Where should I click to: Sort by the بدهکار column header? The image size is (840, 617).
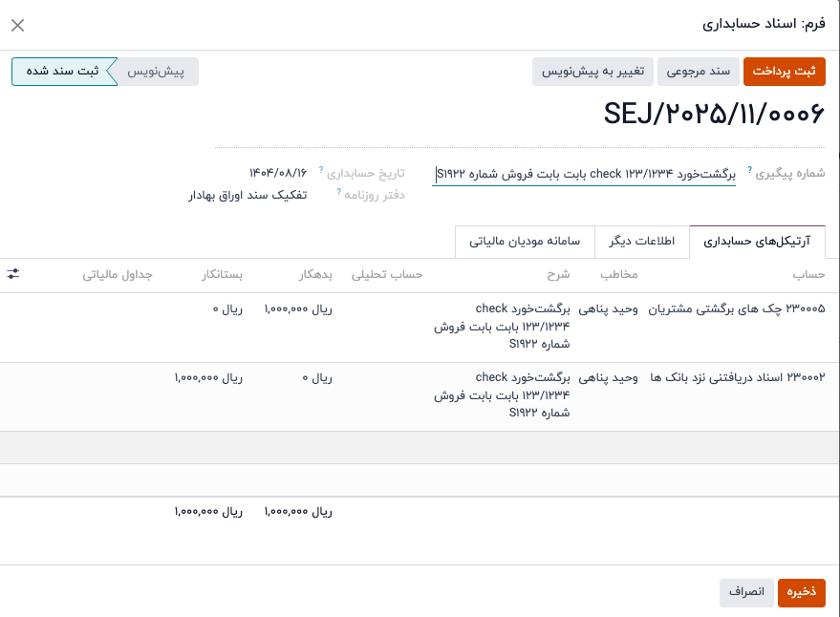tap(316, 275)
